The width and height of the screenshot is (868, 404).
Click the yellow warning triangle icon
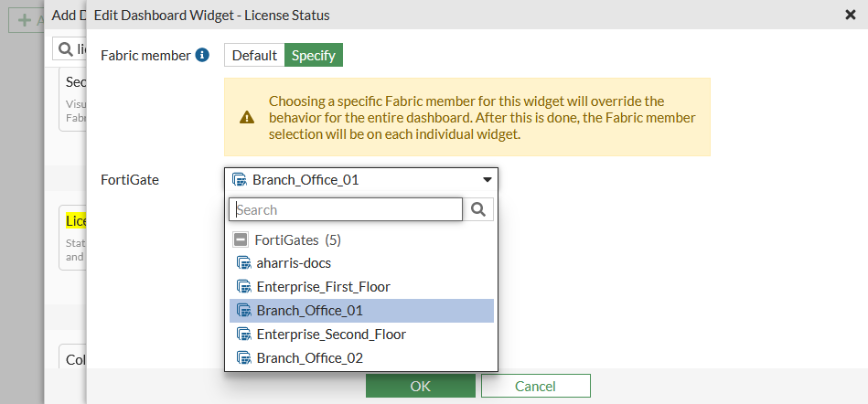coord(247,117)
